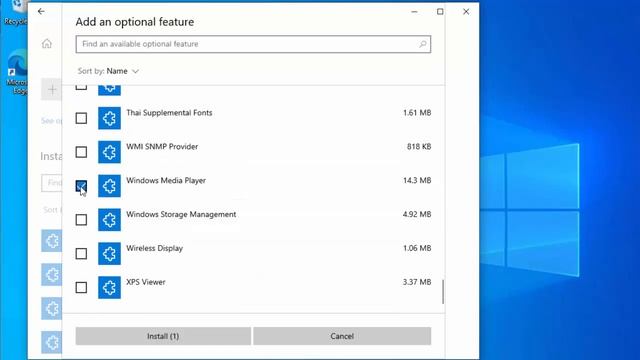The image size is (640, 360).
Task: Open Recycle Bin on desktop
Action: (x=16, y=13)
